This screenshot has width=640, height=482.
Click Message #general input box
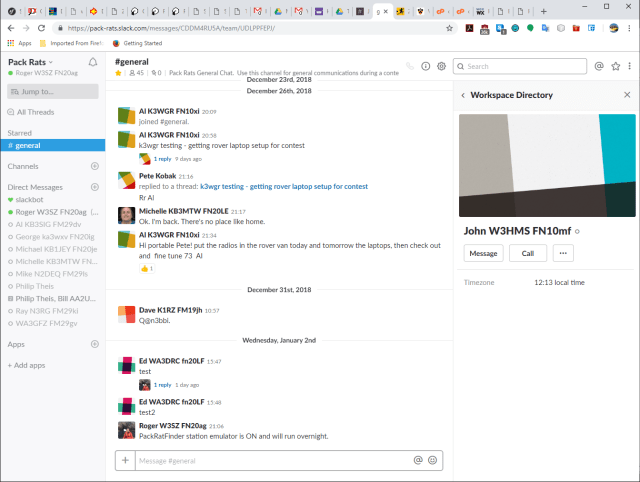click(x=273, y=460)
